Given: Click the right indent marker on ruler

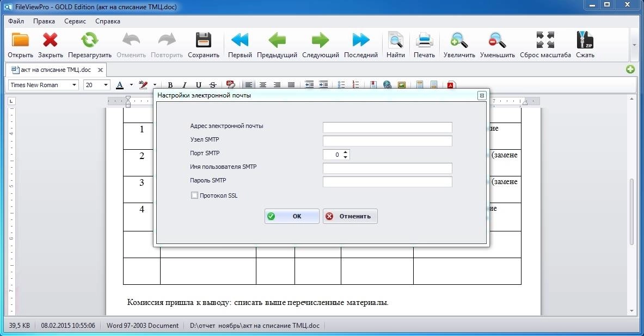Looking at the screenshot, I should click(x=524, y=102).
